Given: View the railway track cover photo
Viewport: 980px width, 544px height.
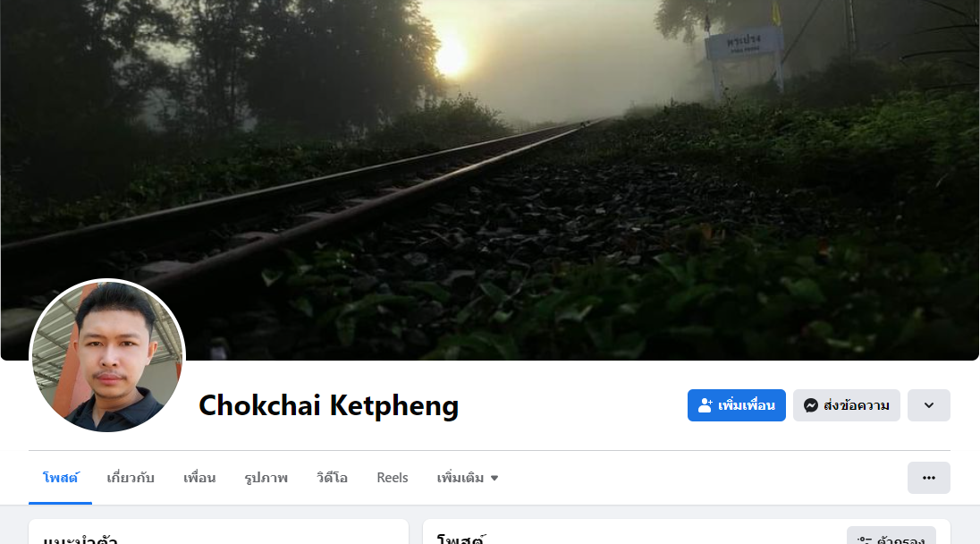Looking at the screenshot, I should tap(490, 180).
